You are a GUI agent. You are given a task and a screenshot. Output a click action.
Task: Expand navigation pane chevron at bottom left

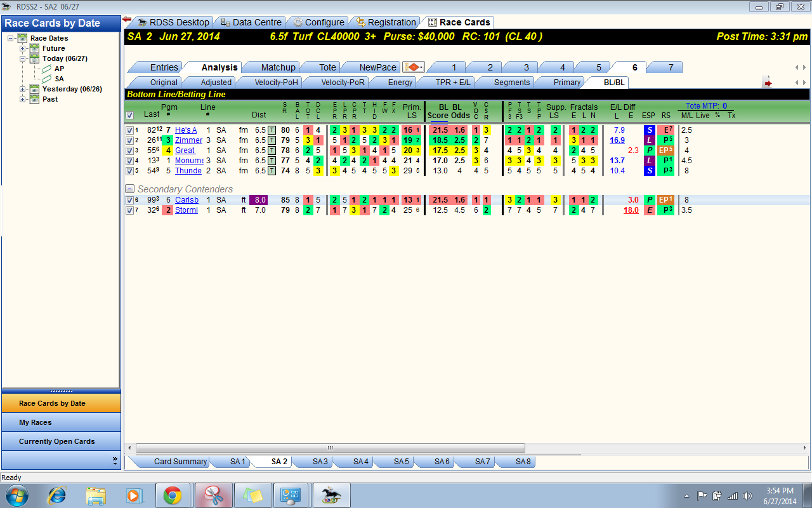tap(115, 460)
